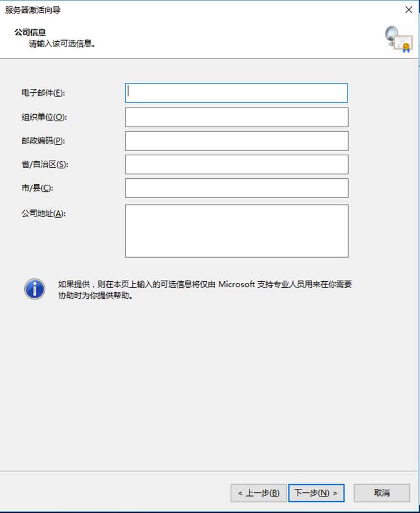Click inside the 公司地址 multiline box

(x=236, y=231)
